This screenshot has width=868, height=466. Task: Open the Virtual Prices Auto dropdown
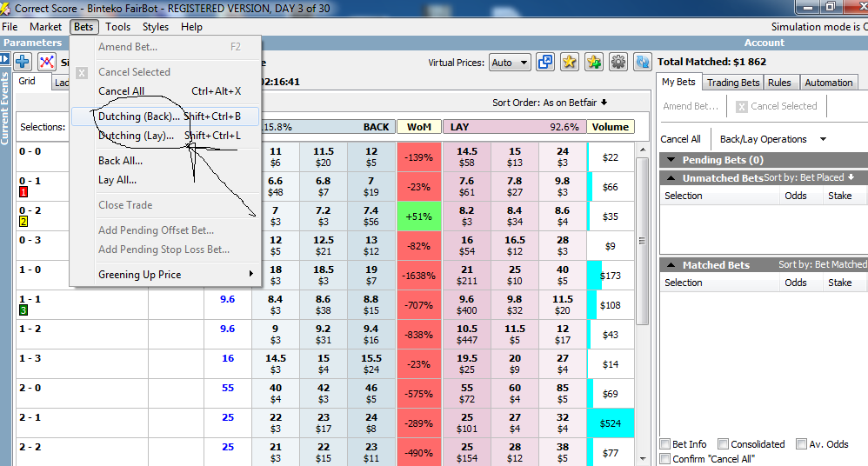[x=510, y=63]
